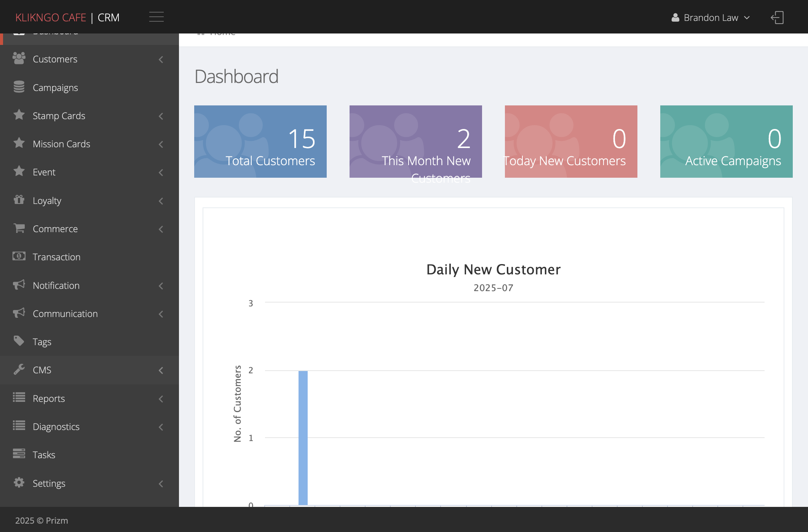Click the Total Customers card
Image resolution: width=808 pixels, height=532 pixels.
(260, 142)
